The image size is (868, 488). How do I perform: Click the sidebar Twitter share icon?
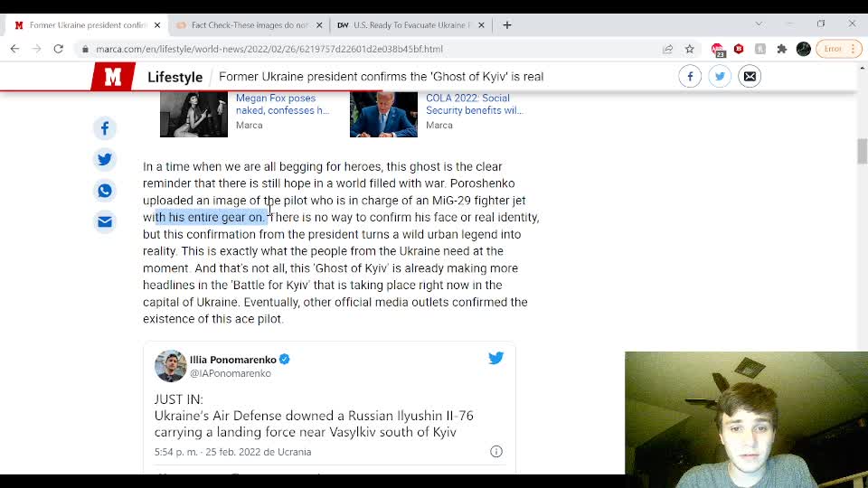point(105,159)
